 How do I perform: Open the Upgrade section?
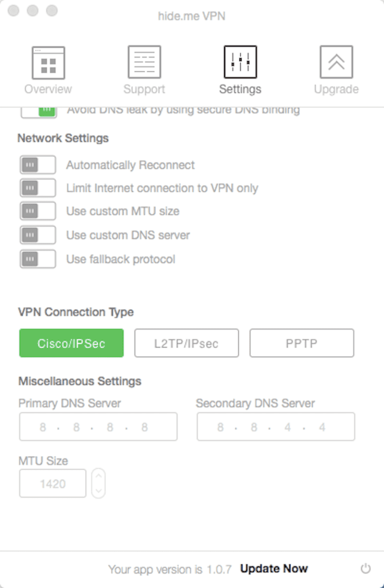coord(336,68)
